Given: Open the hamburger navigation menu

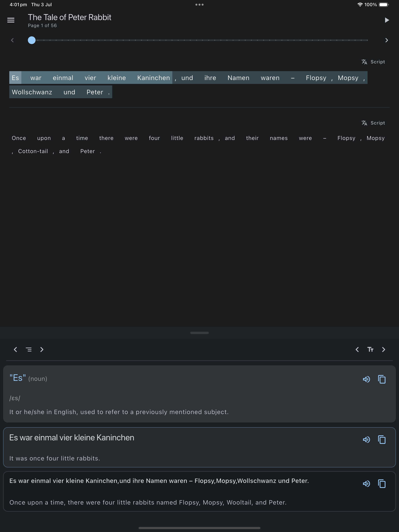Looking at the screenshot, I should pyautogui.click(x=11, y=20).
